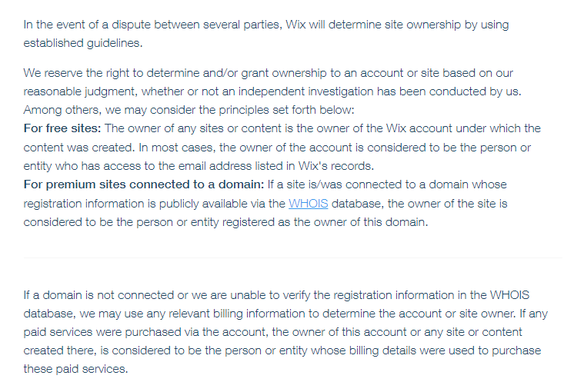
Task: Click the phrase 'reasonable judgment'
Action: (x=80, y=91)
